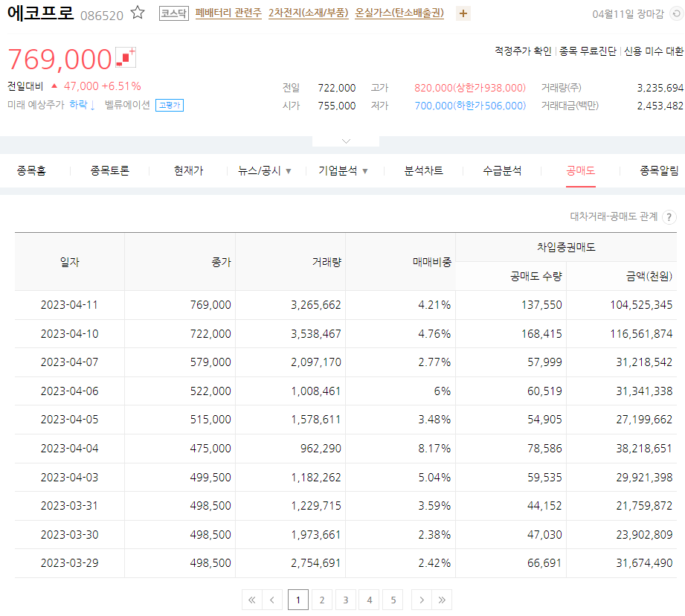Switch to the 종목홈 tab
The image size is (685, 616).
pos(31,171)
